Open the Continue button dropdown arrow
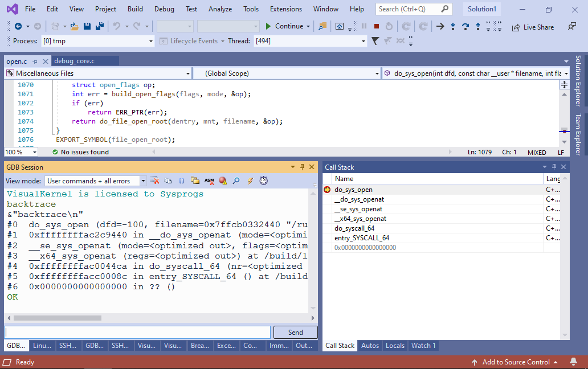 308,26
